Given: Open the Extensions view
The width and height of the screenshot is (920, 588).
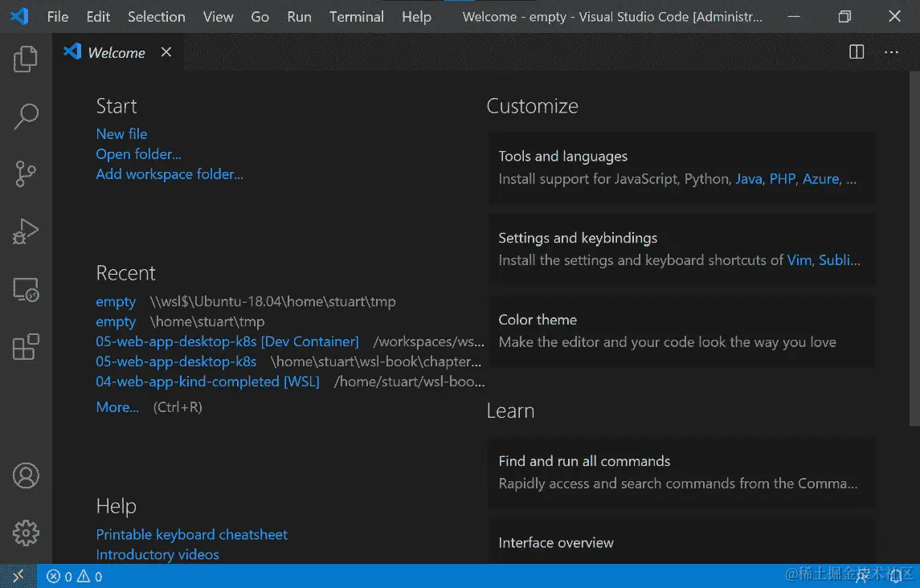Looking at the screenshot, I should point(25,346).
